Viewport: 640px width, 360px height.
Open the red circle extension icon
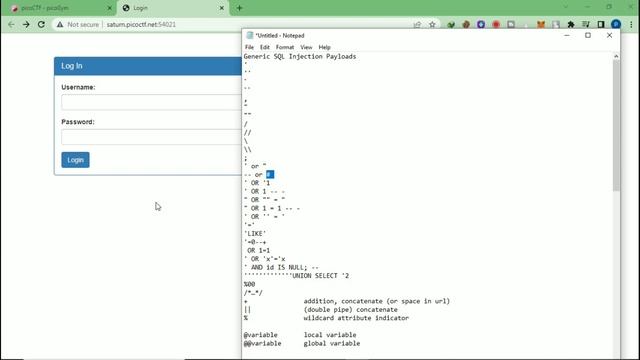pyautogui.click(x=496, y=25)
